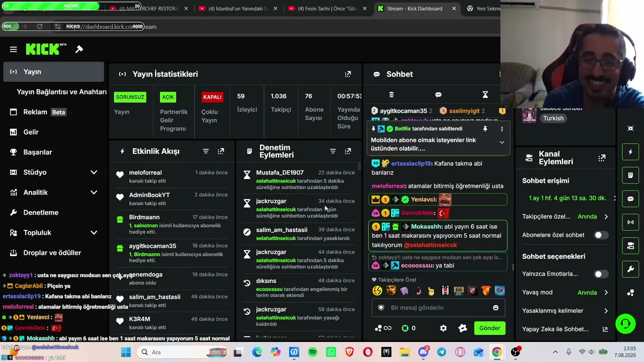
Task: Expand the Stüdyo sidebar section
Action: coord(94,172)
